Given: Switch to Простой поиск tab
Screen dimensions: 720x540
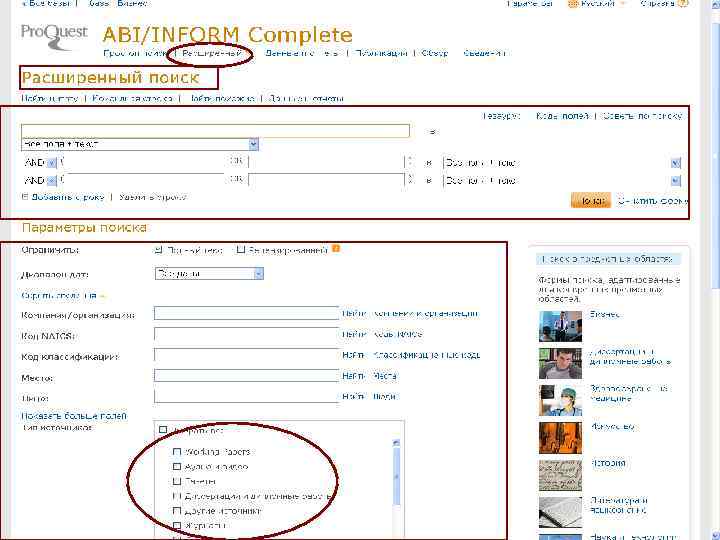Looking at the screenshot, I should click(135, 53).
